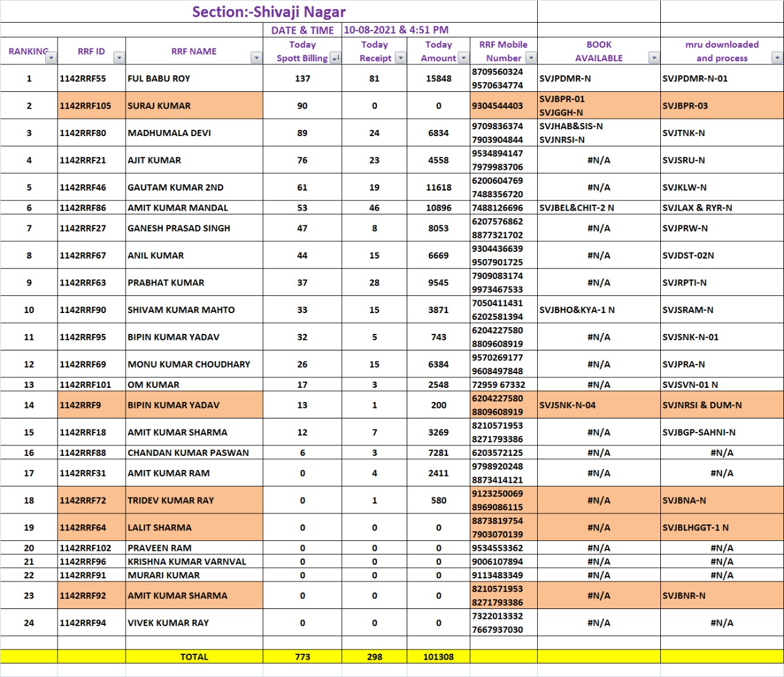Viewport: 784px width, 677px height.
Task: Select the amount cell '9545'
Action: tap(439, 282)
